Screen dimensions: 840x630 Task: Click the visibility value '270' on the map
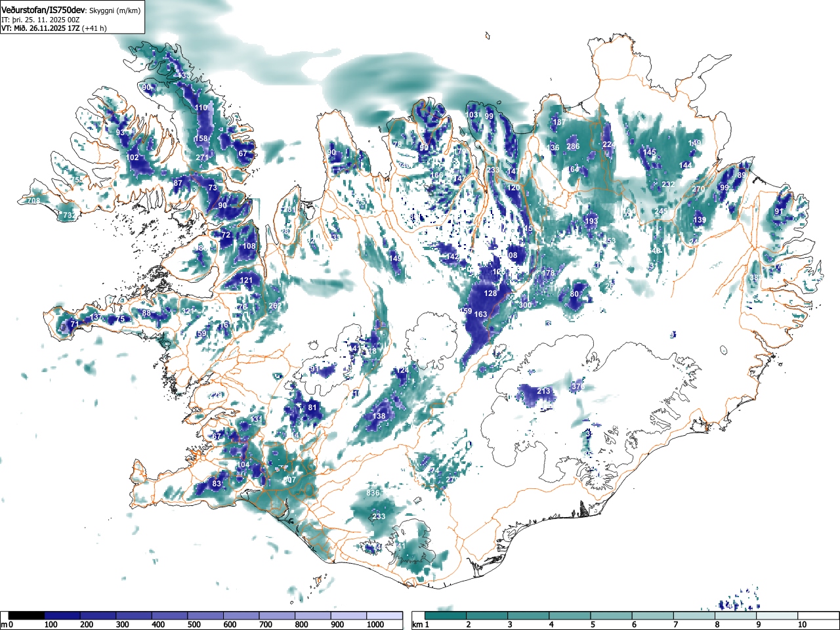[x=698, y=189]
